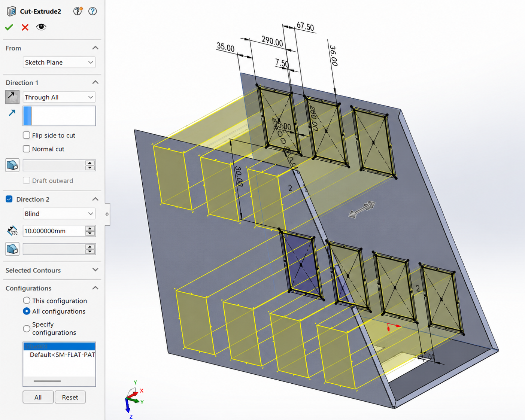Open the feature tips icon beside help

(x=78, y=11)
